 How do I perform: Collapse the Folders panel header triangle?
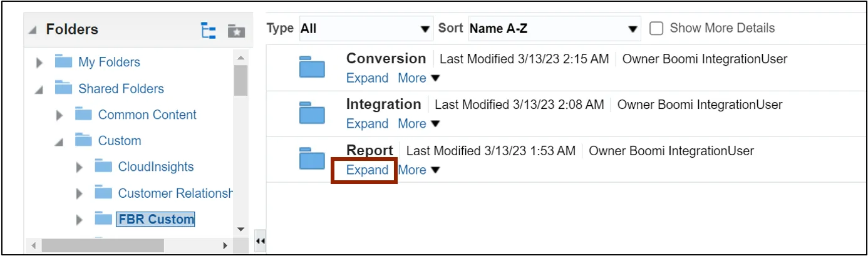pyautogui.click(x=33, y=30)
